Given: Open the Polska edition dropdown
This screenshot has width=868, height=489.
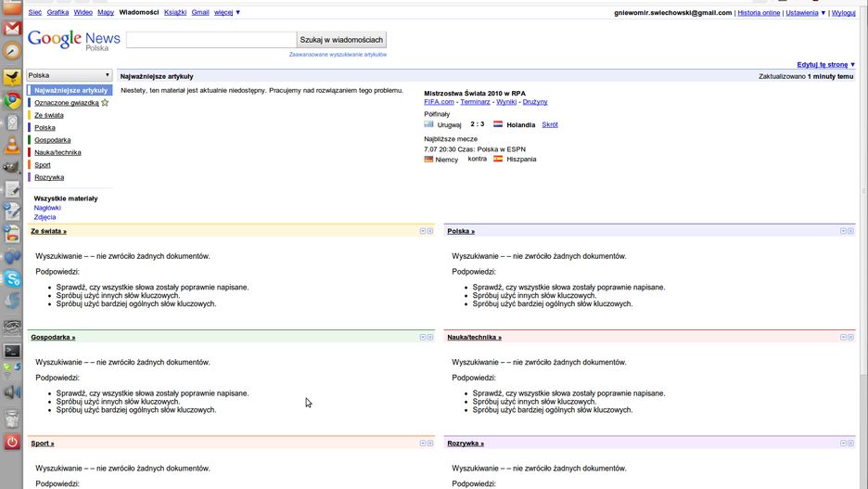Looking at the screenshot, I should tap(70, 75).
